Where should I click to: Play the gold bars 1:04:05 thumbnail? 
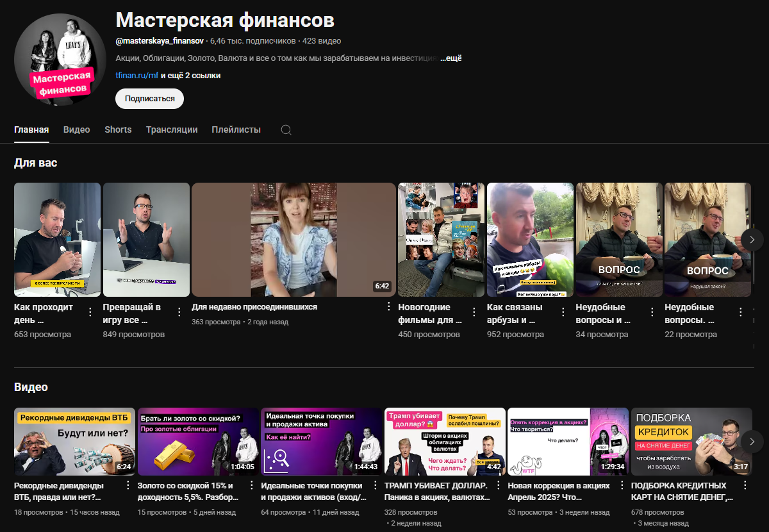click(x=198, y=442)
